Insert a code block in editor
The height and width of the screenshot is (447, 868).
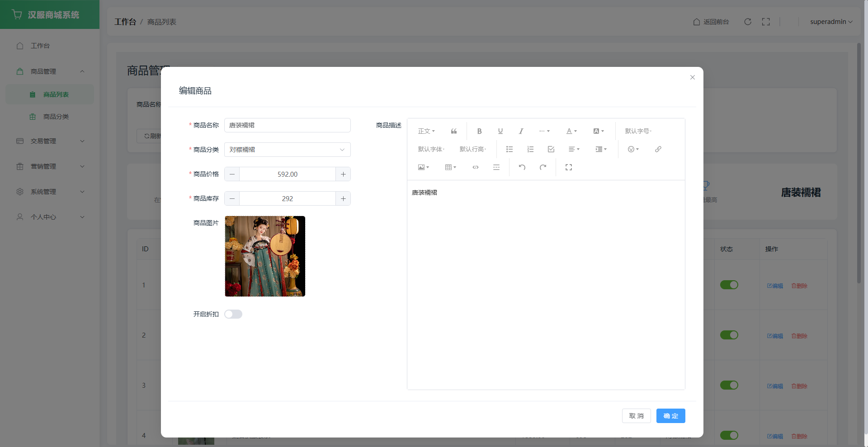(476, 167)
